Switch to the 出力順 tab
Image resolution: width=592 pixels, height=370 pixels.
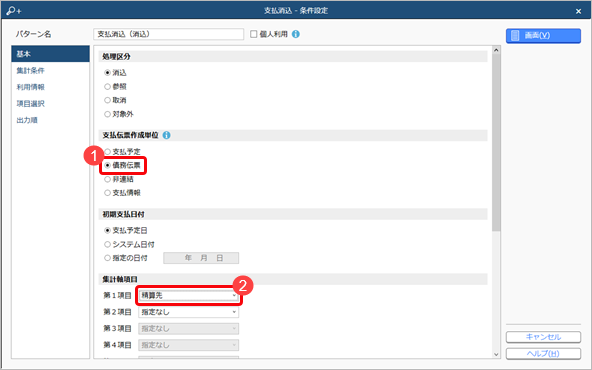tap(50, 120)
